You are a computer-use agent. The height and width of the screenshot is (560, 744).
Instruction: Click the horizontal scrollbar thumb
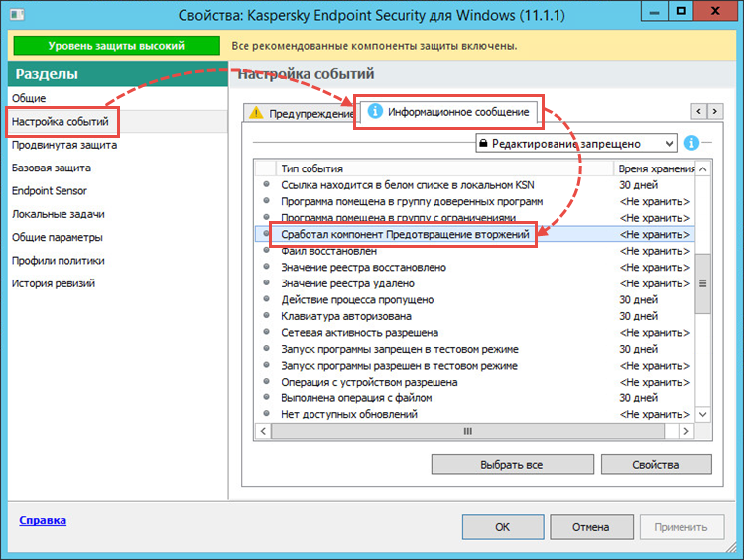tap(468, 431)
